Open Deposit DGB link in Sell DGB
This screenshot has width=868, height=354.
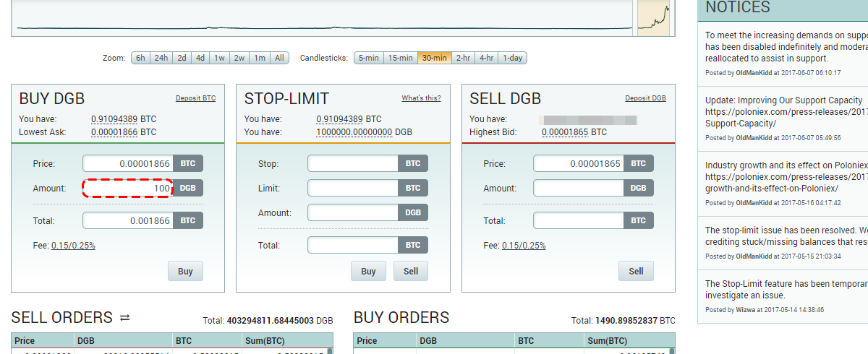pos(646,98)
